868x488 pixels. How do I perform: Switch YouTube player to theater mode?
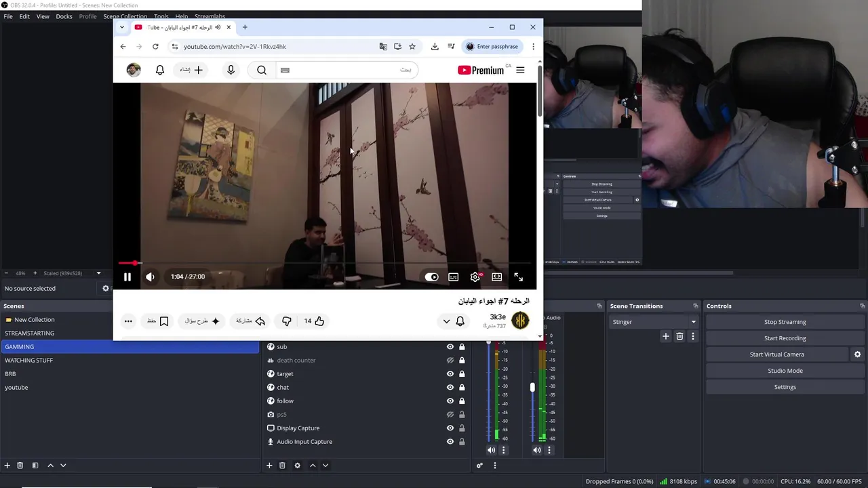point(496,277)
